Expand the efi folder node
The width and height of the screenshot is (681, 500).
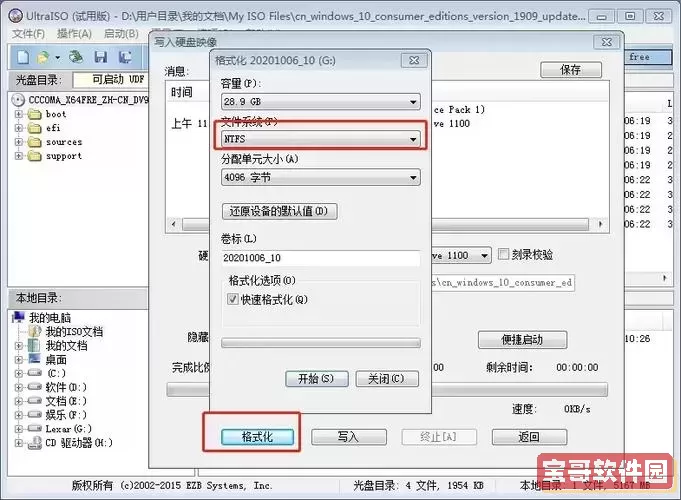point(18,128)
